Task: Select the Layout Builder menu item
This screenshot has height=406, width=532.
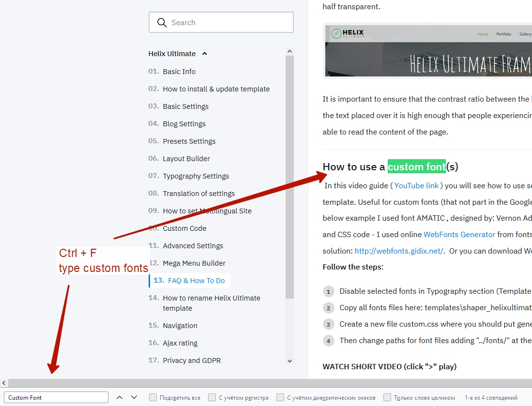Action: (186, 159)
